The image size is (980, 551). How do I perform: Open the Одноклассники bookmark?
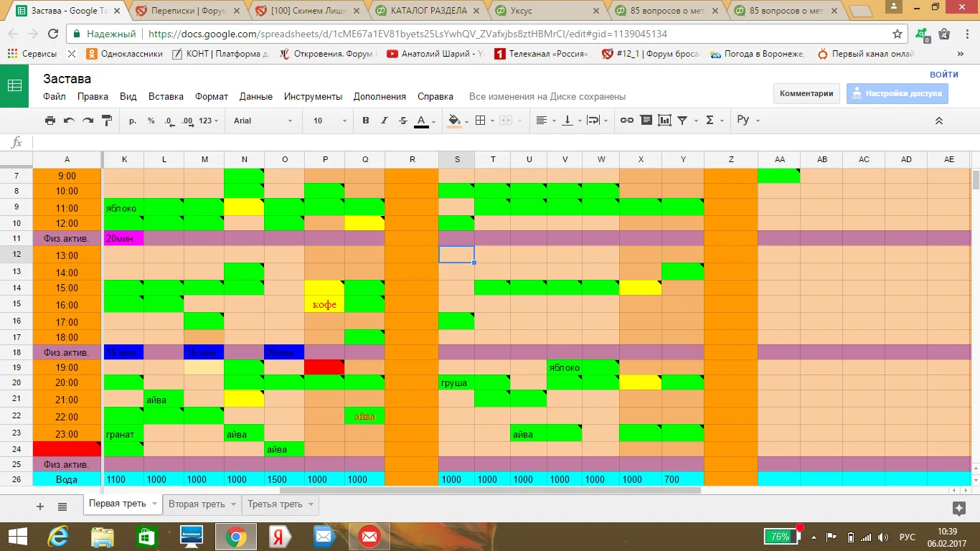(124, 54)
